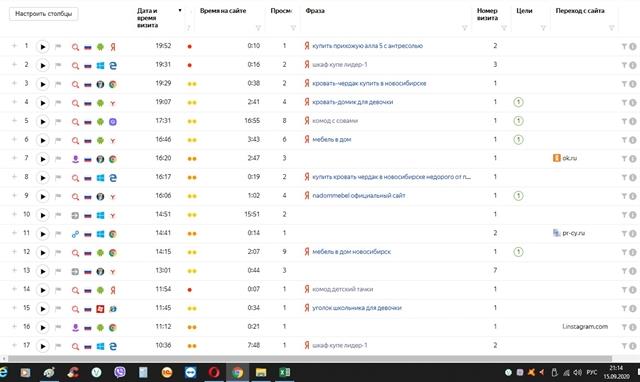
Task: Click visit time 17:31 in row 5
Action: [163, 120]
